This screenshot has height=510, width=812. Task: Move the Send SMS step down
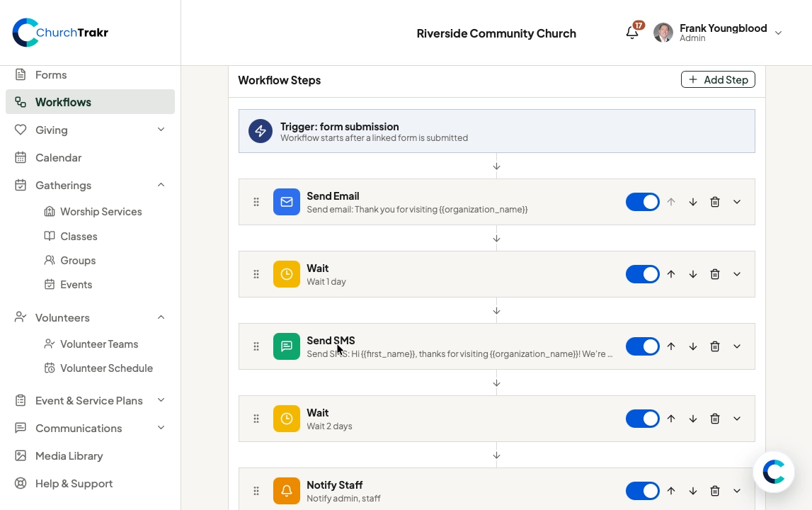coord(693,347)
